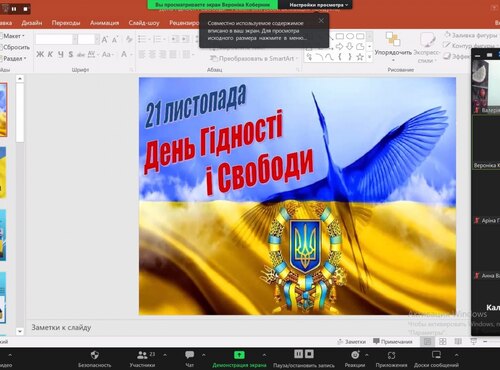Viewport: 500px width, 370px height.
Task: Click font color A button
Action: click(x=124, y=54)
